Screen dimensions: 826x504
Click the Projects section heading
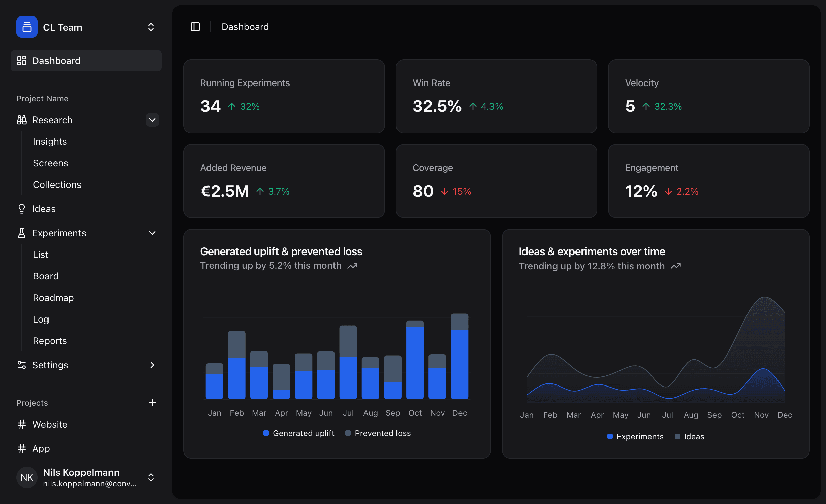(x=32, y=403)
